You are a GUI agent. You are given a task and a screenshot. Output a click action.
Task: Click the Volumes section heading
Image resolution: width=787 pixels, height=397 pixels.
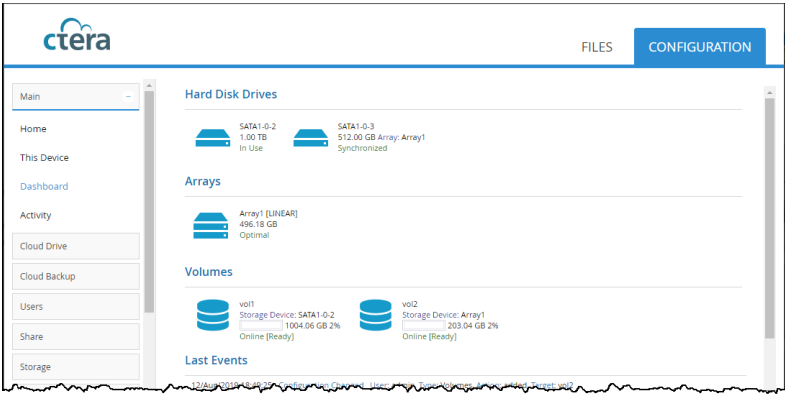[x=209, y=272]
